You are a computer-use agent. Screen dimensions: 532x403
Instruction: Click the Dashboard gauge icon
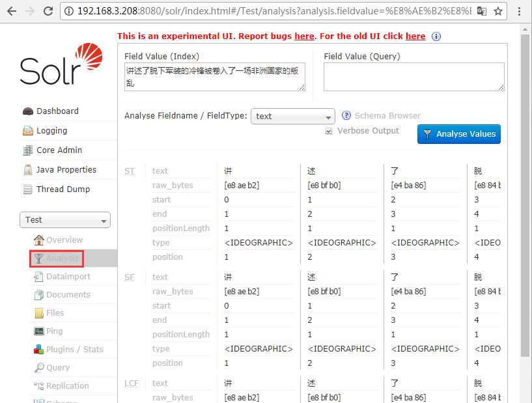27,111
